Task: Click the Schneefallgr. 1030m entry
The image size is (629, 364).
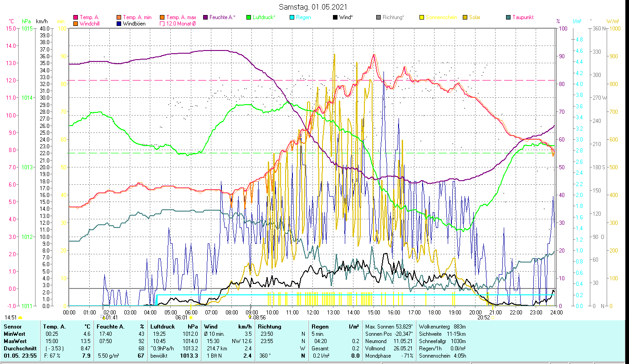Action: tap(442, 341)
